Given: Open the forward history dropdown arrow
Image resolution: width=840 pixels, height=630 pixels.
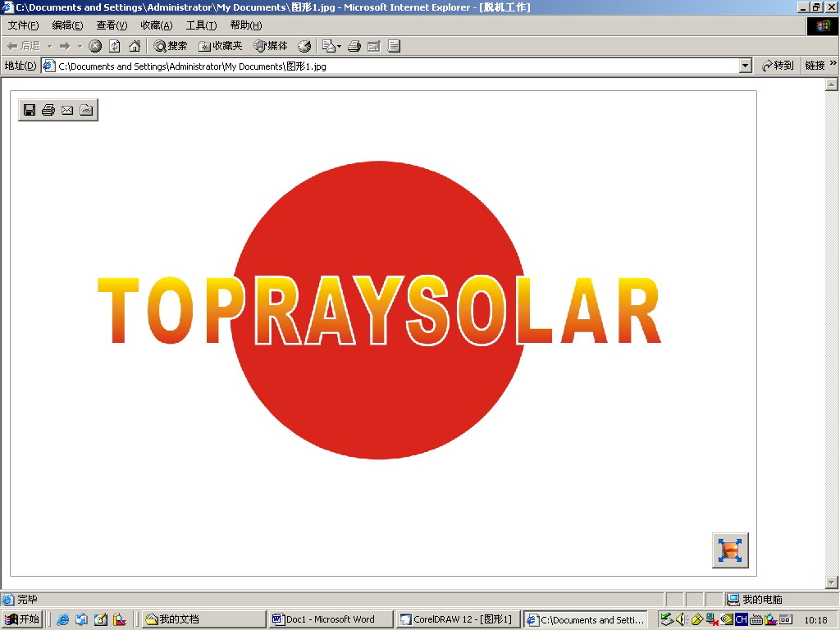Looking at the screenshot, I should [x=80, y=46].
